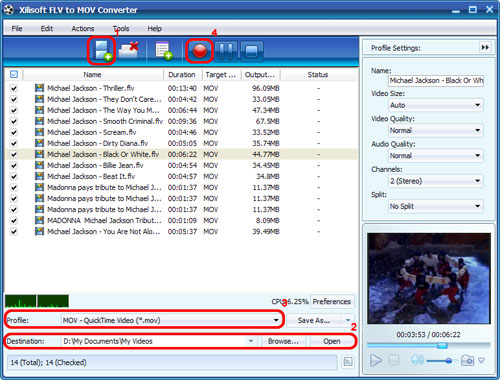Viewport: 500px width, 380px height.
Task: Click the file icon of Billie Jean.flv row
Action: (39, 165)
